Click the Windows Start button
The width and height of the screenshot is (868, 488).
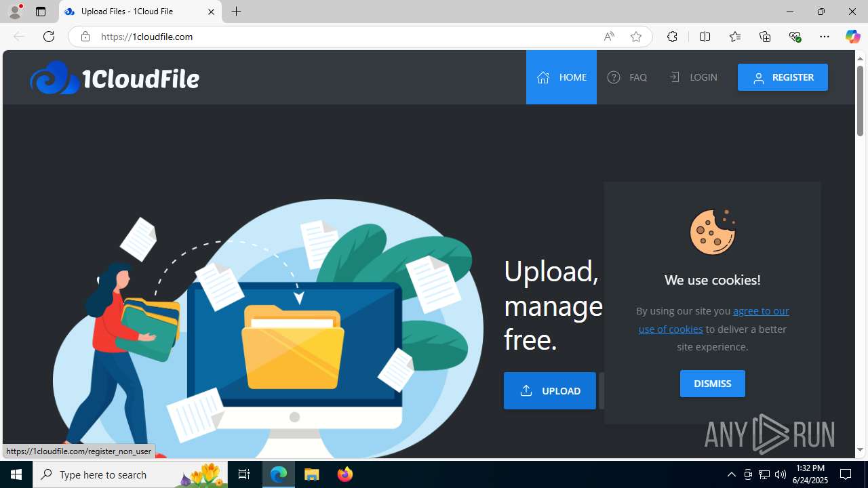16,474
